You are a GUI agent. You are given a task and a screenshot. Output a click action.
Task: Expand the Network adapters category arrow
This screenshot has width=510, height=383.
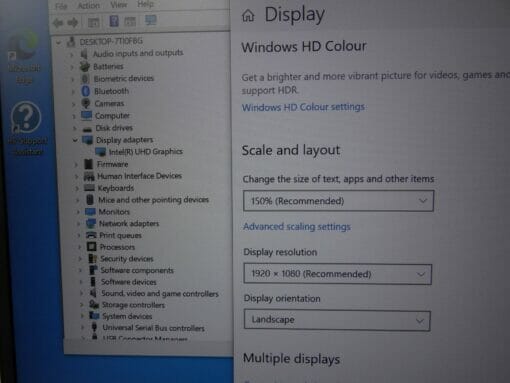(x=79, y=224)
